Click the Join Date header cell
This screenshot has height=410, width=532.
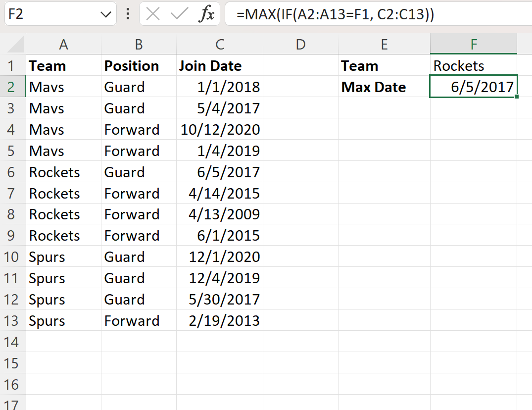click(220, 65)
